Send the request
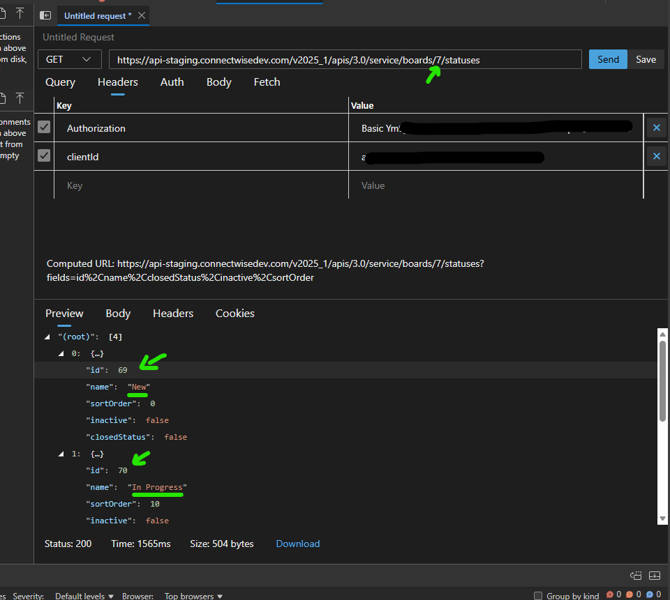Image resolution: width=670 pixels, height=600 pixels. pyautogui.click(x=608, y=59)
